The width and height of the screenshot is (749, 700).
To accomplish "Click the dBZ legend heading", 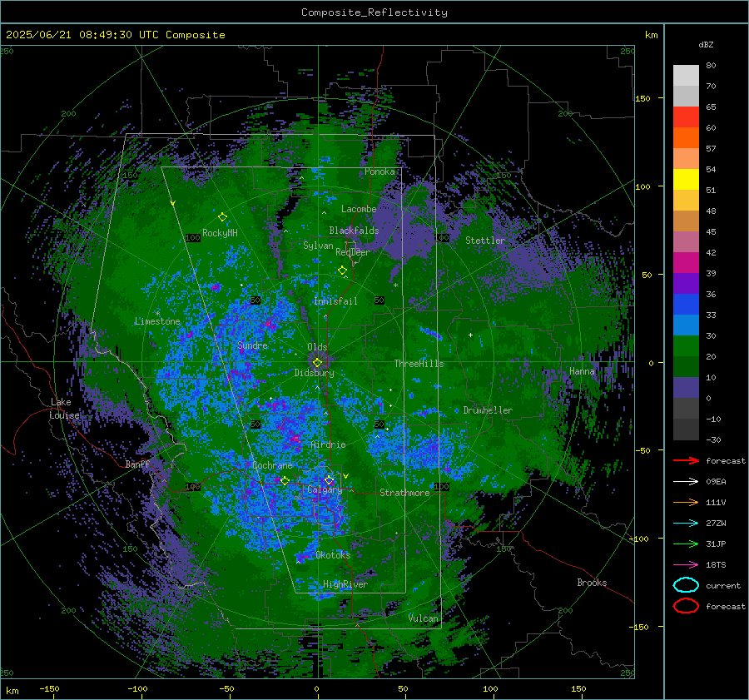I will pos(706,44).
